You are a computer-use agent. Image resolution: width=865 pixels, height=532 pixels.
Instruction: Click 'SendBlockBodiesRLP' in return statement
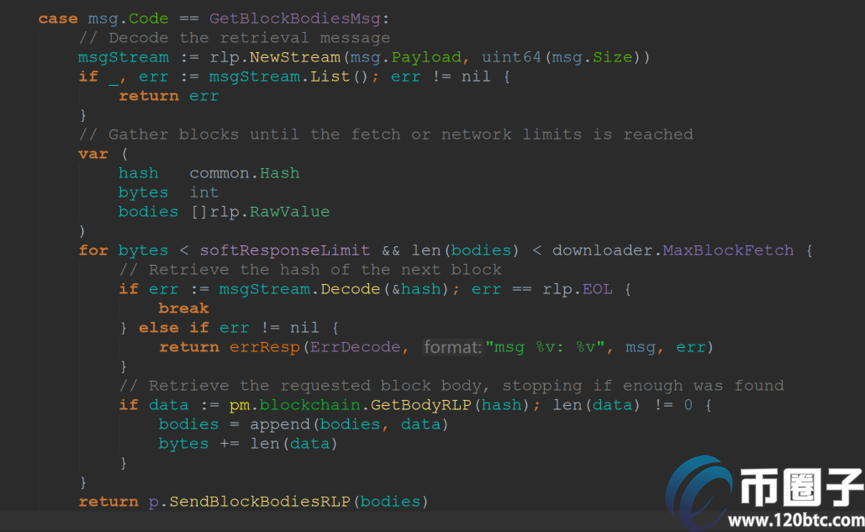[x=260, y=502]
